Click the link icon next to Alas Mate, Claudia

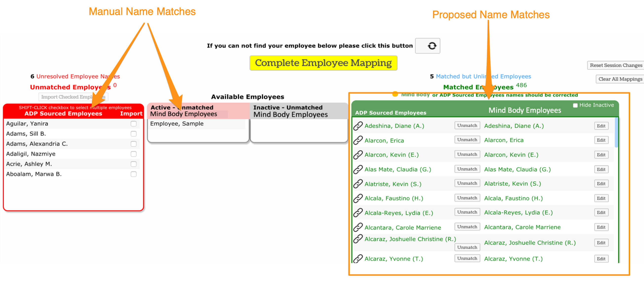pyautogui.click(x=358, y=169)
